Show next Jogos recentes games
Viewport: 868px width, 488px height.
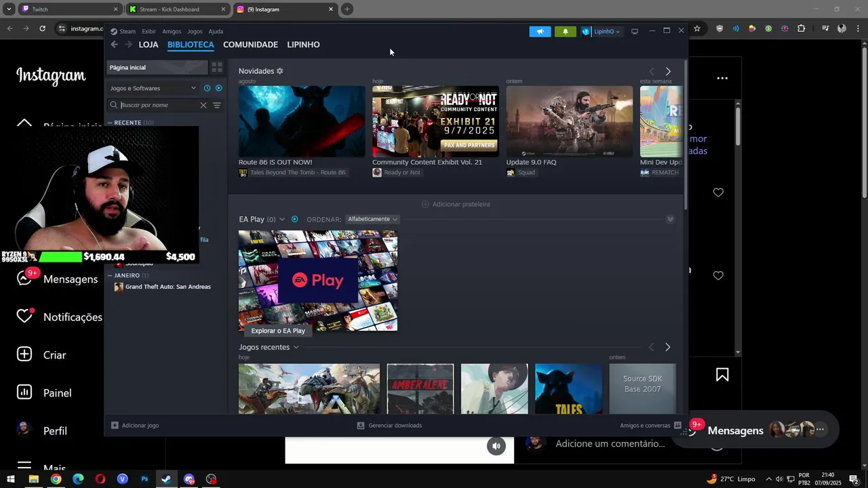(x=667, y=347)
